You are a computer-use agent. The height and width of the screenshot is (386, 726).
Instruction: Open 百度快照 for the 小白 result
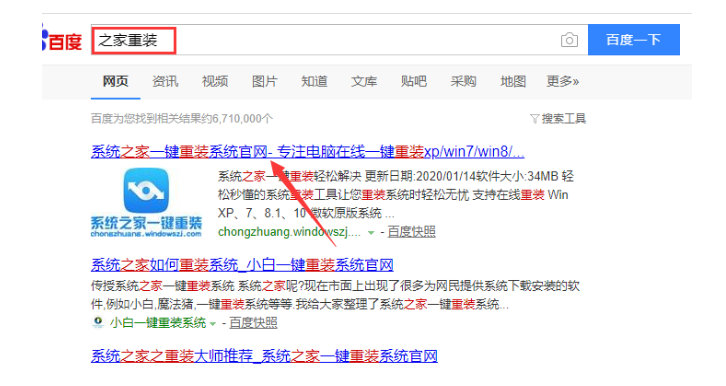tap(253, 322)
